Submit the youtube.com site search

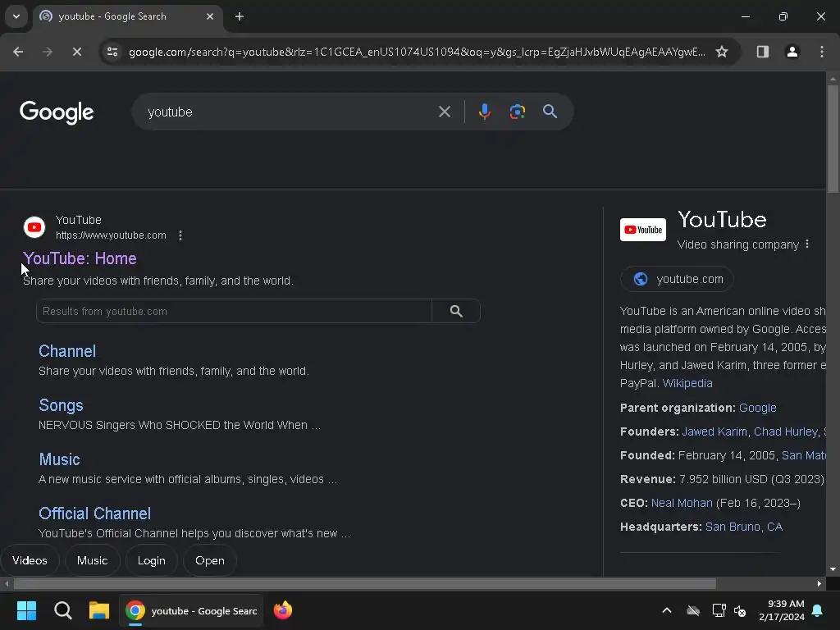(x=456, y=311)
